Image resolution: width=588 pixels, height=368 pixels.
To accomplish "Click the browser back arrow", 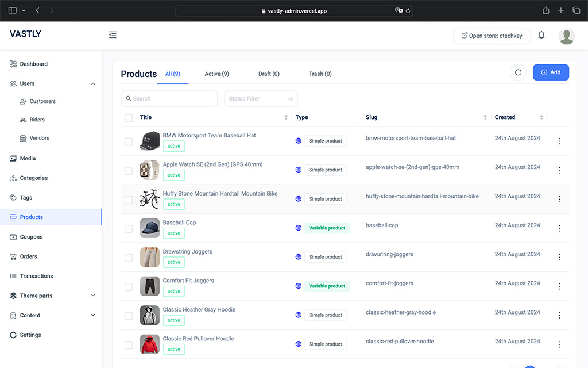I will [37, 10].
